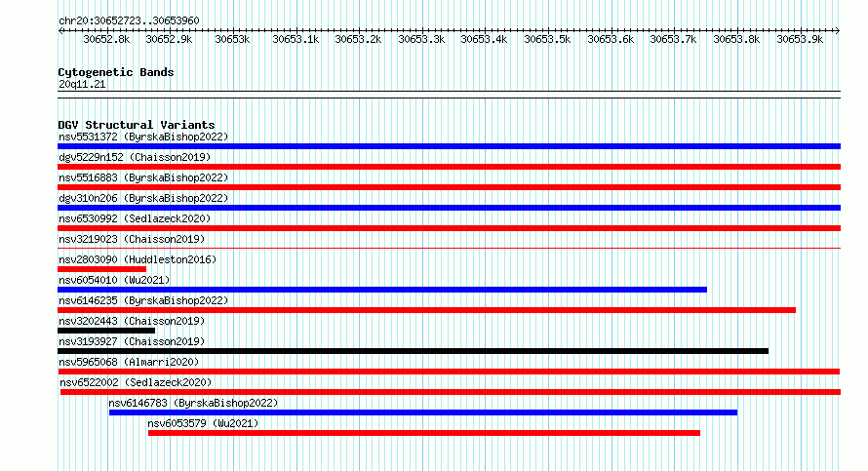868x471 pixels.
Task: Click ruler position 30653k
Action: (x=232, y=39)
